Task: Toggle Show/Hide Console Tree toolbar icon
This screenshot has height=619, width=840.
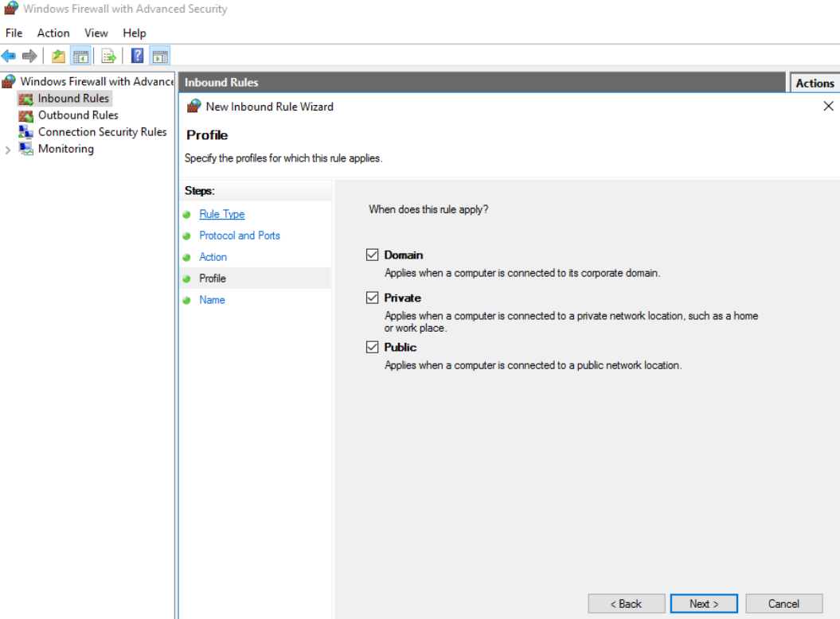Action: 80,56
